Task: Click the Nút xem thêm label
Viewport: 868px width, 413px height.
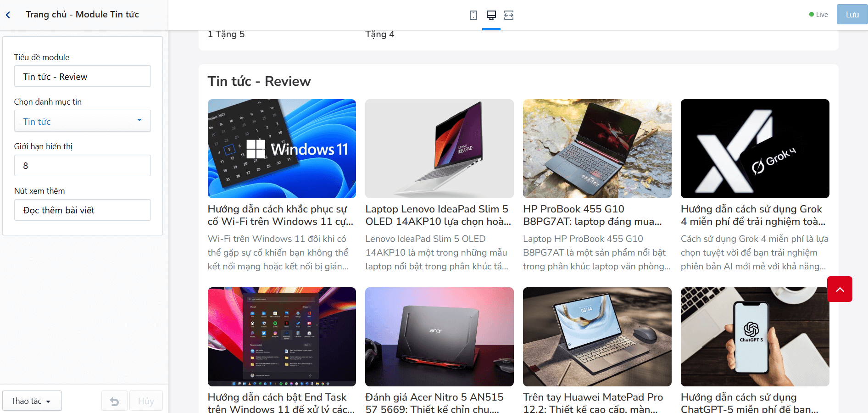Action: pos(39,191)
